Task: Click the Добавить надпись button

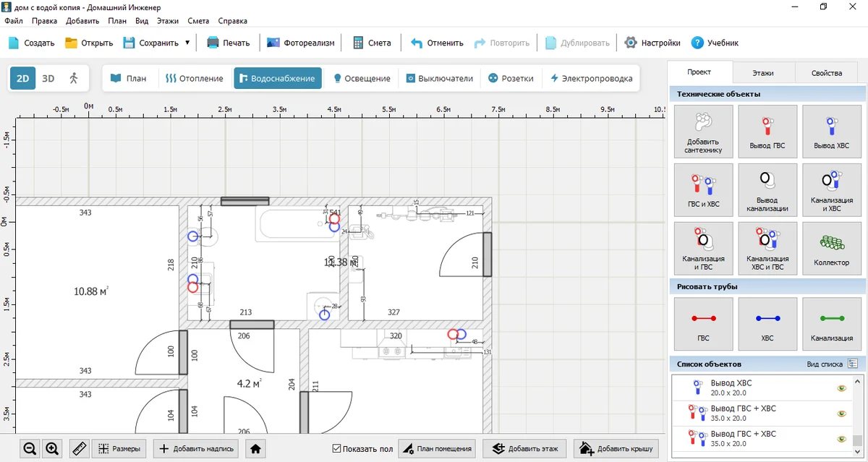Action: coord(196,448)
